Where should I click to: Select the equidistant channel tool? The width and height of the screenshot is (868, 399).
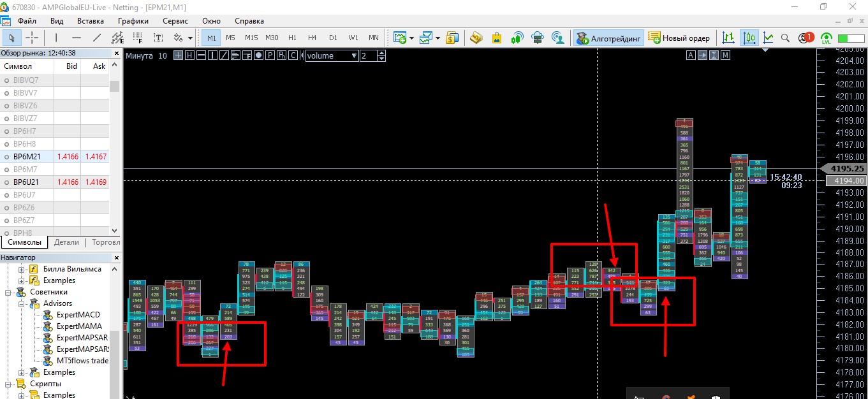pos(117,38)
